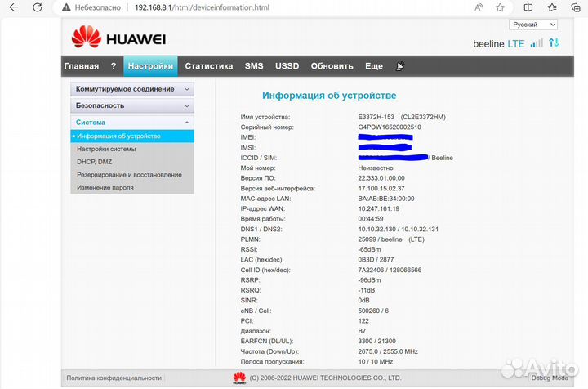The width and height of the screenshot is (588, 389).
Task: Open the help question mark tab
Action: tap(114, 66)
